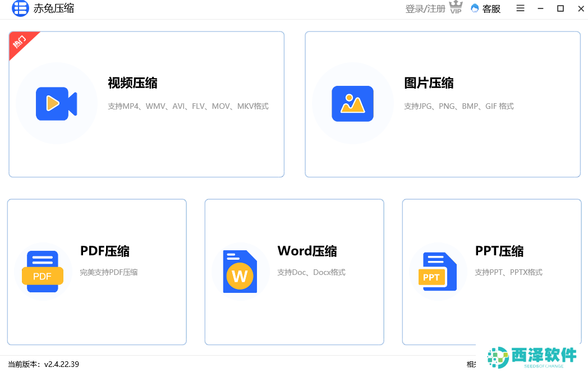Select the PDF compression file icon

pos(43,272)
